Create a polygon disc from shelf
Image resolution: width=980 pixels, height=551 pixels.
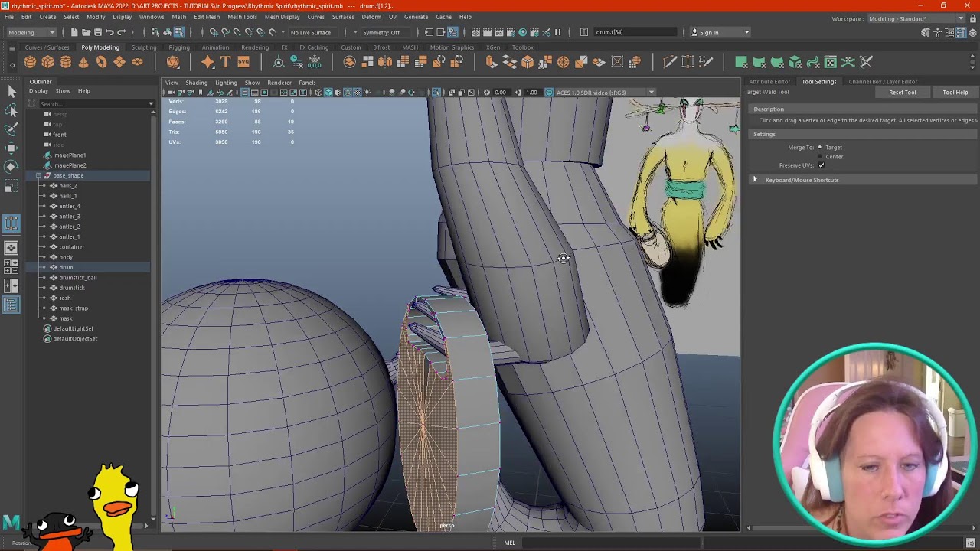point(137,62)
